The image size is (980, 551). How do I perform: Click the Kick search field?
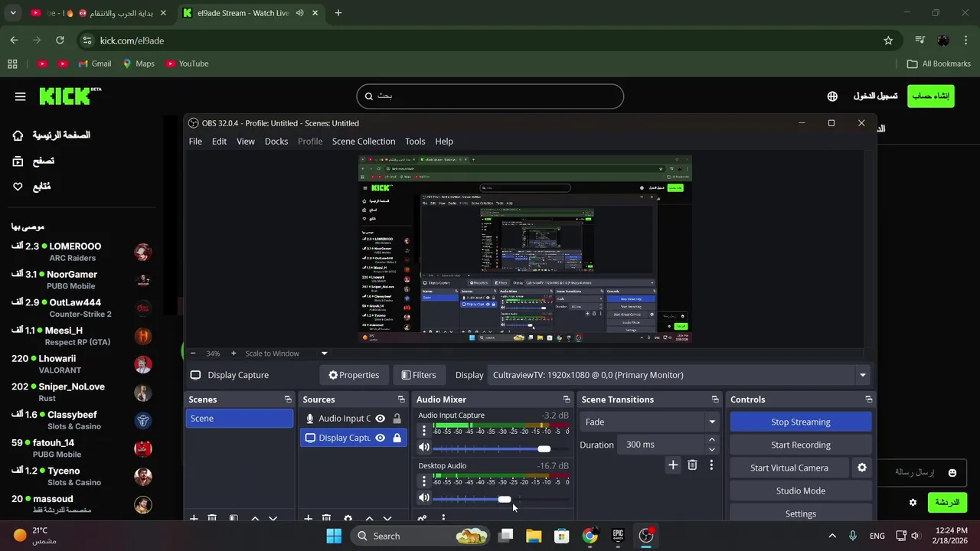click(x=490, y=96)
